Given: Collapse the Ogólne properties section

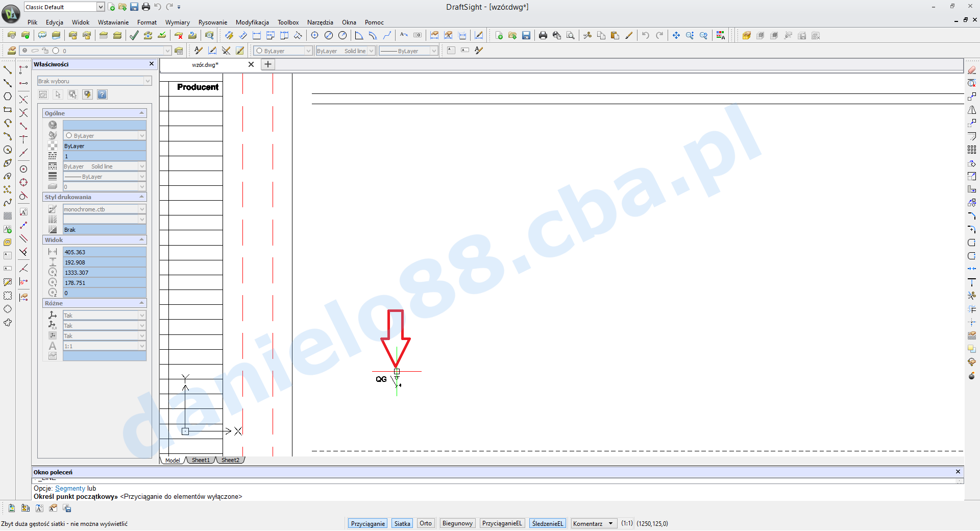Looking at the screenshot, I should click(142, 113).
